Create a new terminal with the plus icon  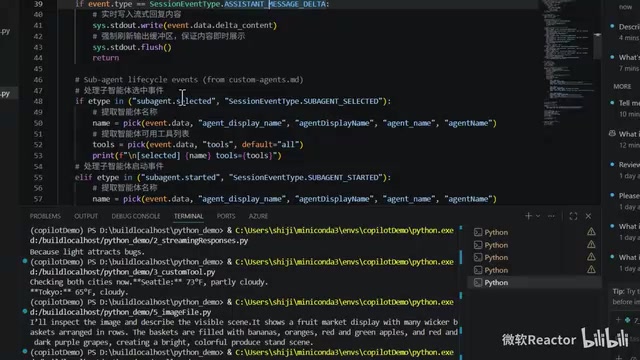click(x=528, y=216)
